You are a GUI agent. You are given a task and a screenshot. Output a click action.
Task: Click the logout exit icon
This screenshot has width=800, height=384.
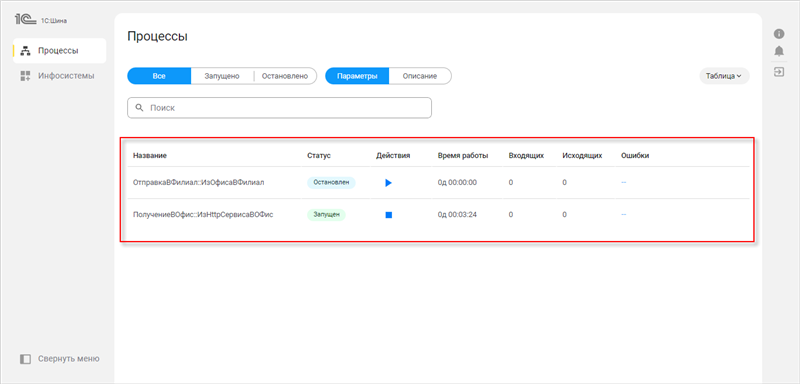coord(779,71)
